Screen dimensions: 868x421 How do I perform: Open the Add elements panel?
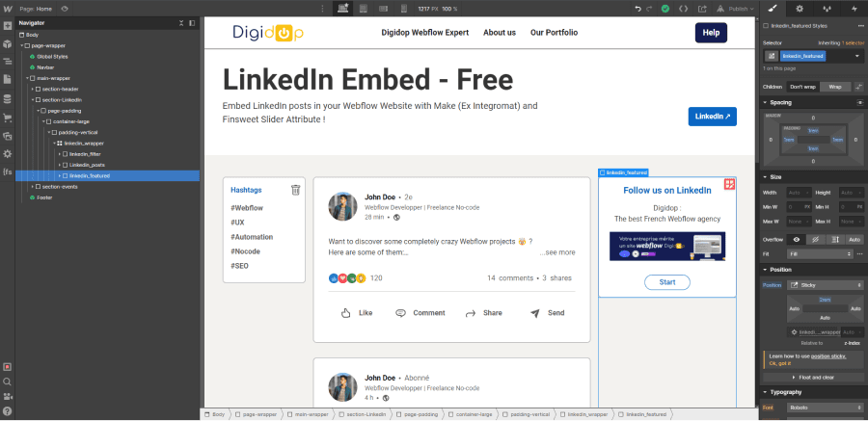(x=7, y=26)
